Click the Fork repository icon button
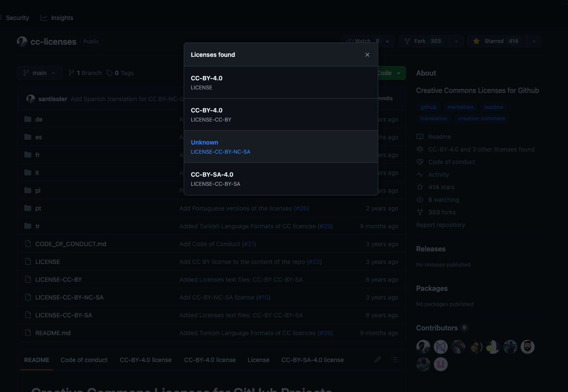Viewport: 568px width, 392px height. tap(407, 41)
